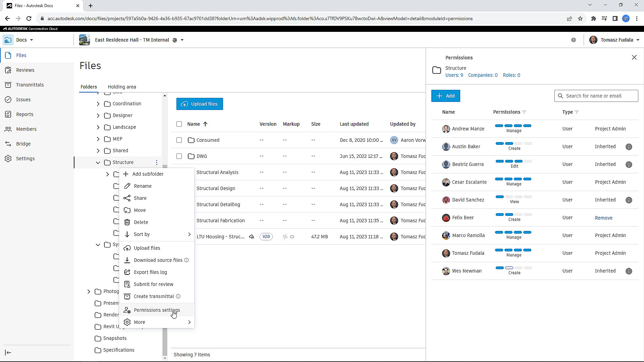Screen dimensions: 644x362
Task: Open the project selector dropdown
Action: pos(182,40)
